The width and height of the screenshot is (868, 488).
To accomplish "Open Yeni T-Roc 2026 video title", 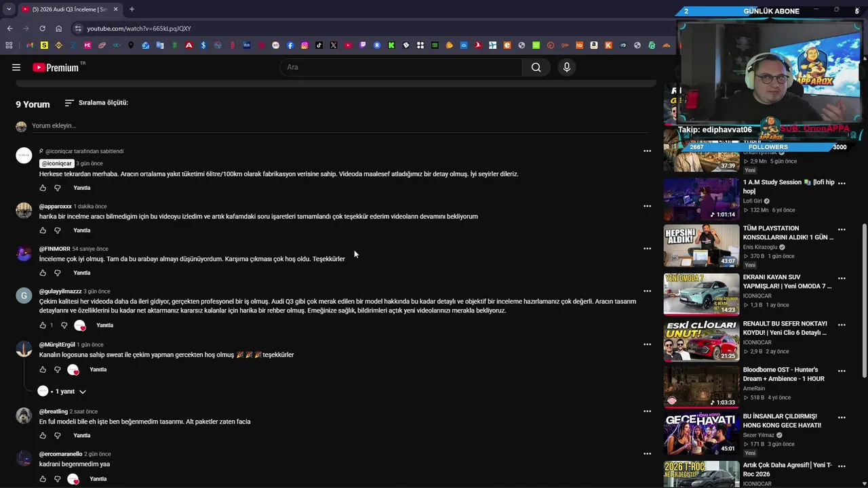I will point(788,470).
